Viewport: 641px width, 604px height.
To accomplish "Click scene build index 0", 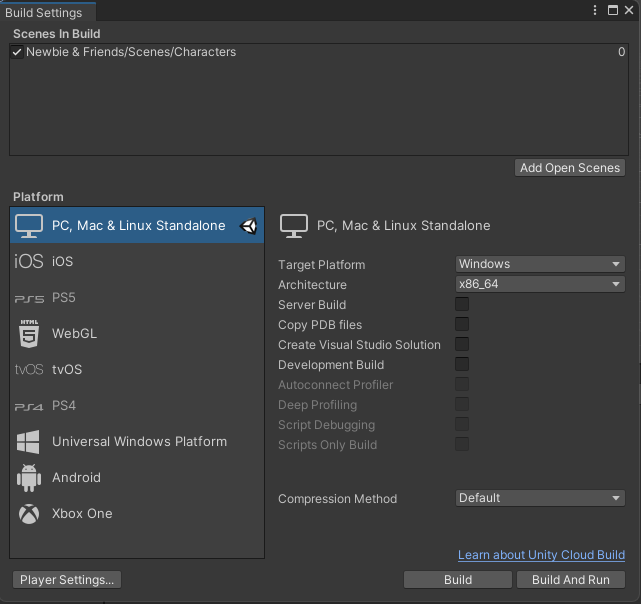I will [621, 52].
